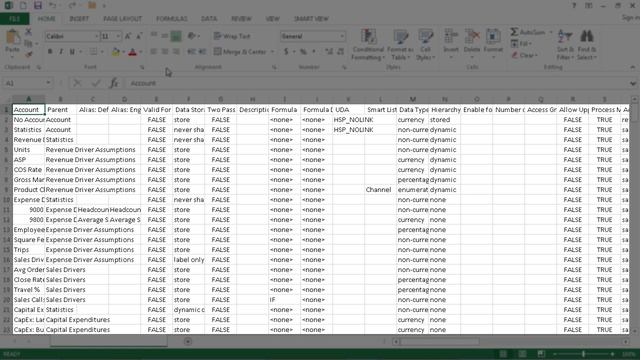Click AutoSum
The height and width of the screenshot is (360, 640).
coord(529,32)
